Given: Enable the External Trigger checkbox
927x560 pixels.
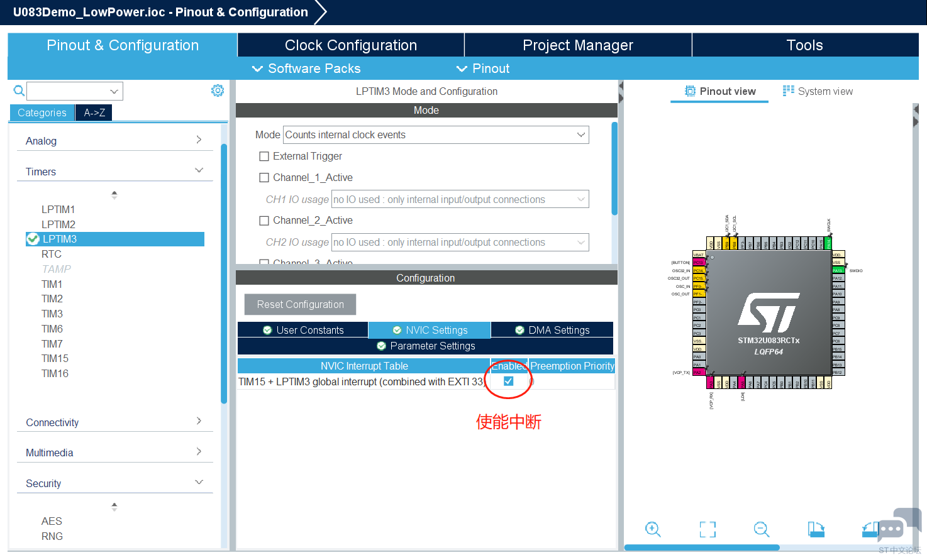Looking at the screenshot, I should (x=264, y=156).
